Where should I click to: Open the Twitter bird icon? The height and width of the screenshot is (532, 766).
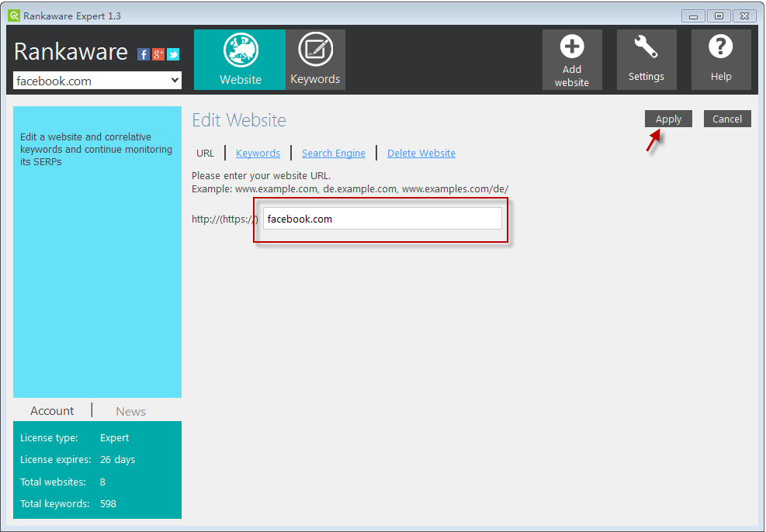click(x=173, y=54)
